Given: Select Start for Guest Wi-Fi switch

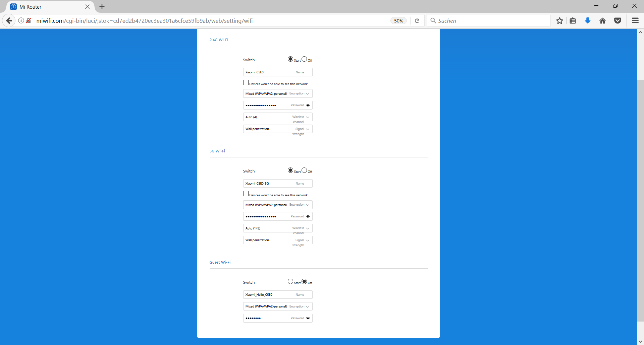Looking at the screenshot, I should pos(290,281).
